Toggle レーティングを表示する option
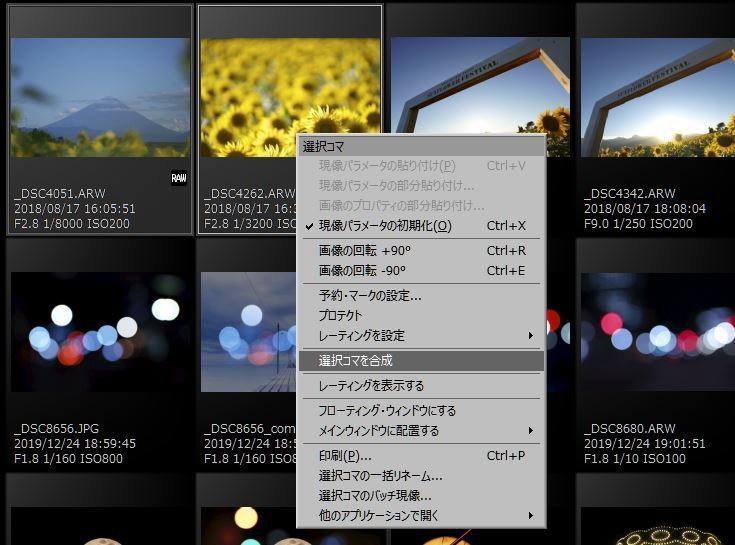 pos(371,386)
